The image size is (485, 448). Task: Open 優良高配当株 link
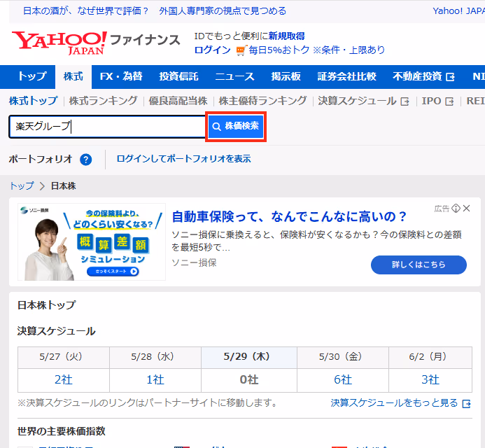click(178, 101)
